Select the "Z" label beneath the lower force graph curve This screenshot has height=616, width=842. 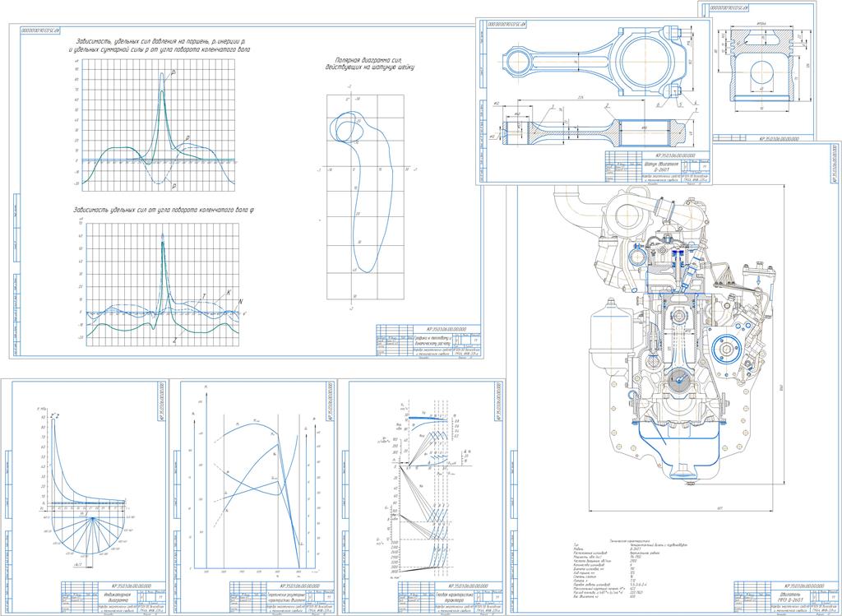(x=176, y=340)
